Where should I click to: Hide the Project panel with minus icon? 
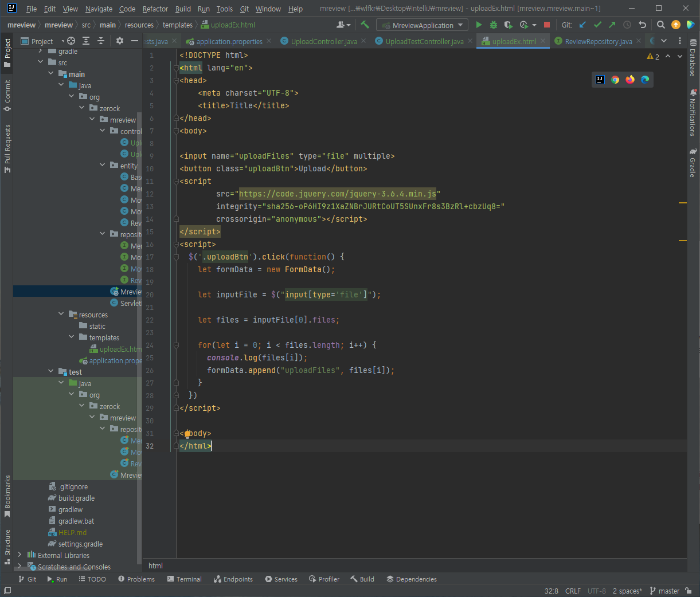click(x=134, y=41)
